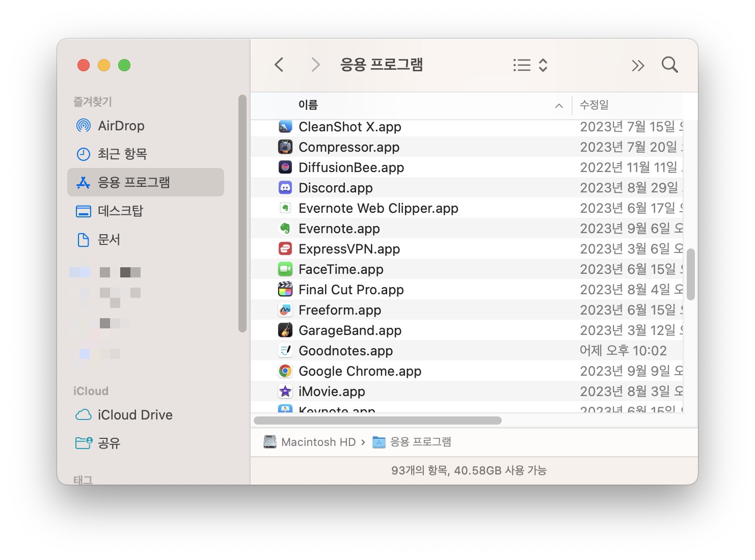Viewport: 755px width, 560px height.
Task: Click the Compressor app icon
Action: [285, 147]
